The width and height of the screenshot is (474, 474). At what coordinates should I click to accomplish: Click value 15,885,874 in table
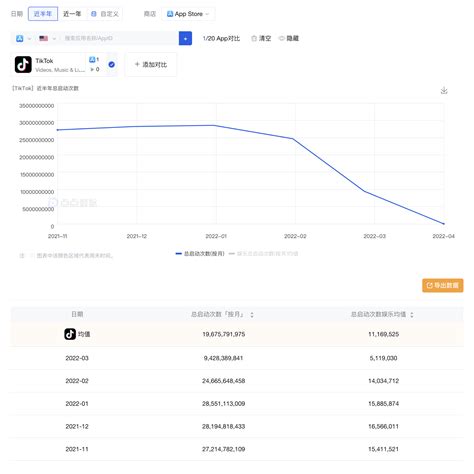tap(384, 403)
